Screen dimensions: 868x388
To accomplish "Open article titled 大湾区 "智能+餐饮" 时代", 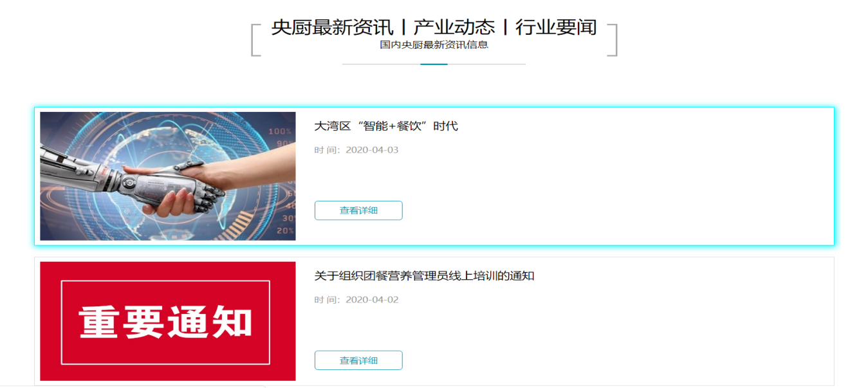I will point(386,126).
